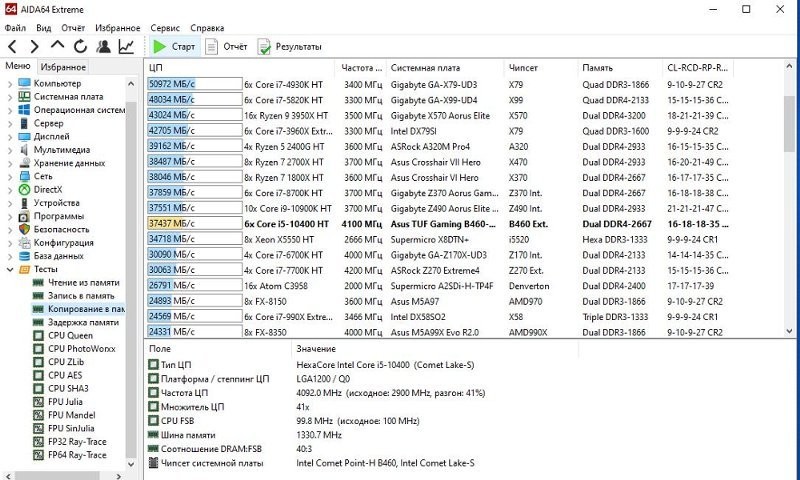Sort by the Частота column header
Screen dimensions: 800x480
(361, 67)
